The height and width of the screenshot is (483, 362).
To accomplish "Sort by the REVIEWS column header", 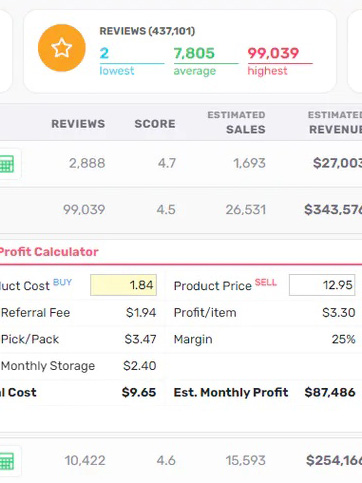I will click(78, 124).
